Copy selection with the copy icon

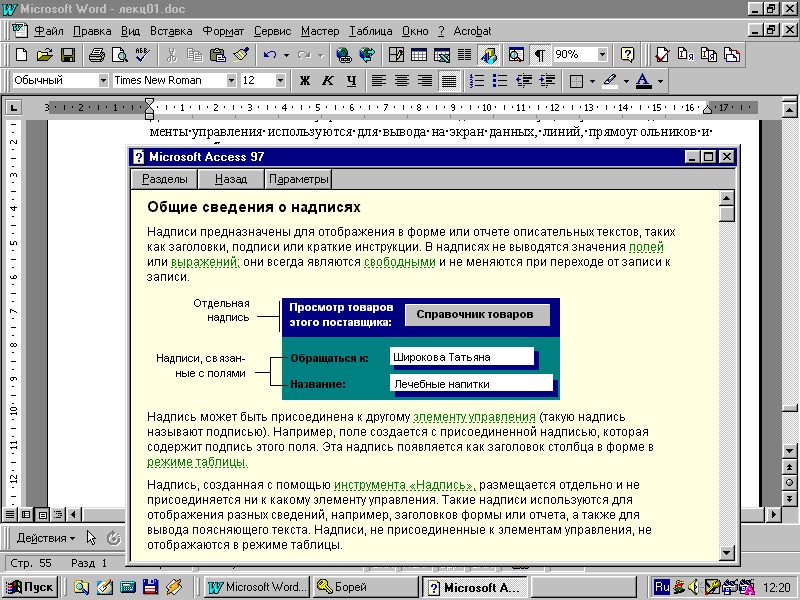click(194, 55)
